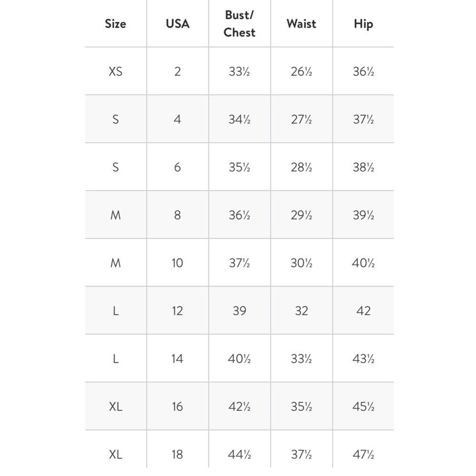Select the Hip column header

(x=363, y=24)
